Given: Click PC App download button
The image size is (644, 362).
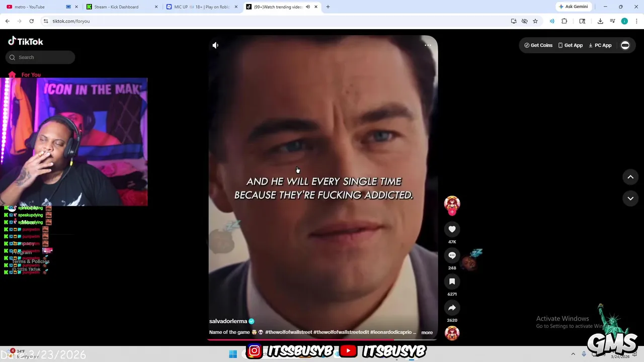Looking at the screenshot, I should click(600, 45).
